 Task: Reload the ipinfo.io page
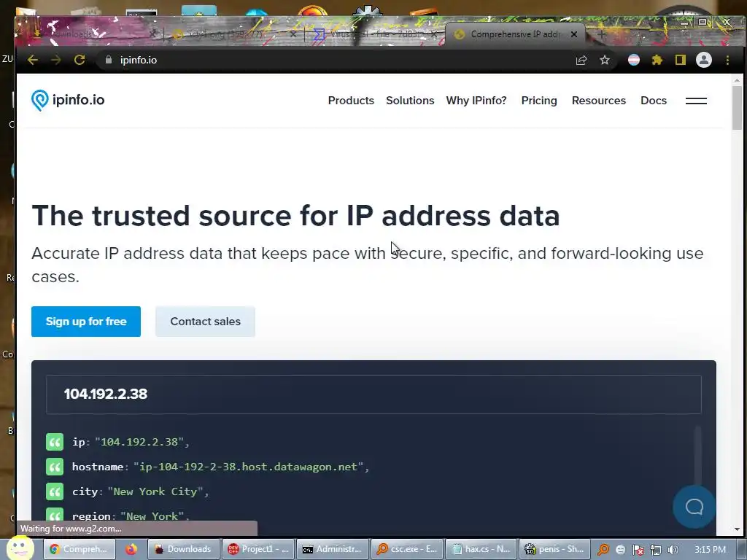(x=80, y=60)
